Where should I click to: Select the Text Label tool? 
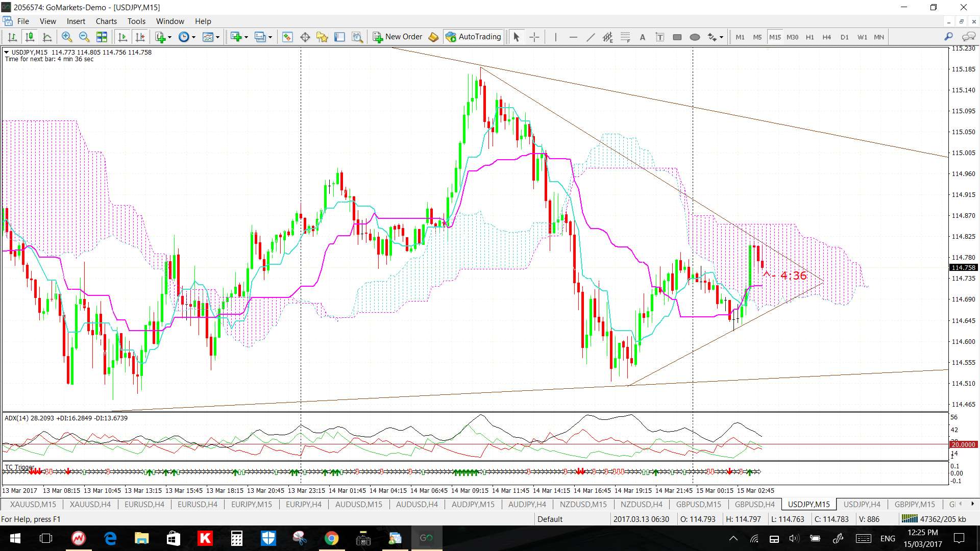659,37
